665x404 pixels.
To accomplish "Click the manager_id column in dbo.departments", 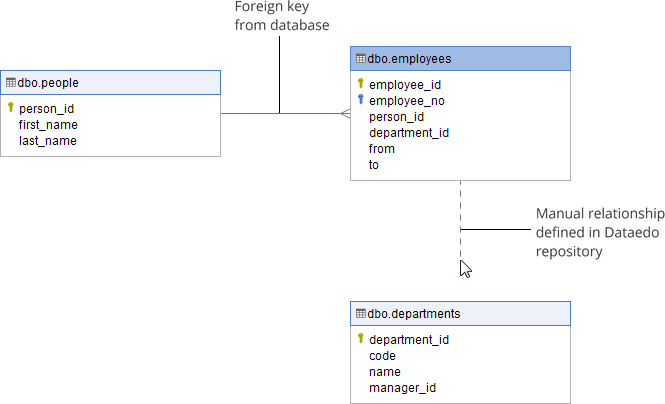I will click(402, 387).
